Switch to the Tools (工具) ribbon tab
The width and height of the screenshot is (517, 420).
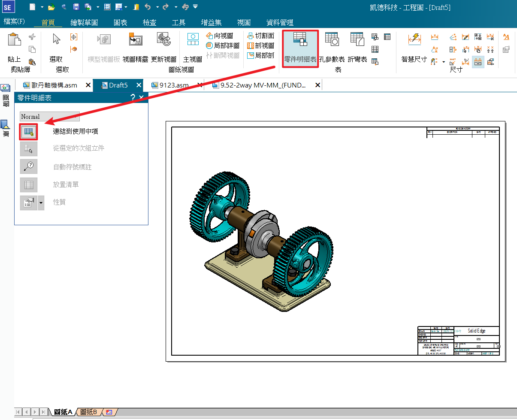[x=178, y=23]
